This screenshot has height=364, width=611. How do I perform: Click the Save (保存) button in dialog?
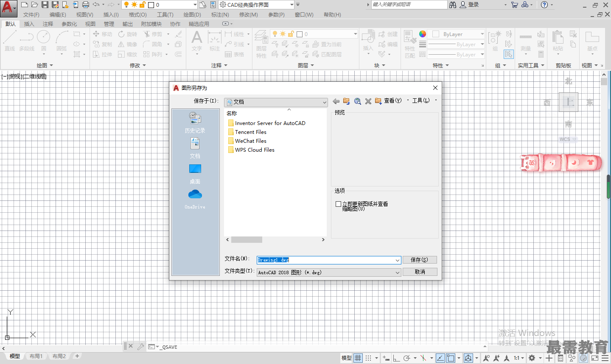(420, 260)
